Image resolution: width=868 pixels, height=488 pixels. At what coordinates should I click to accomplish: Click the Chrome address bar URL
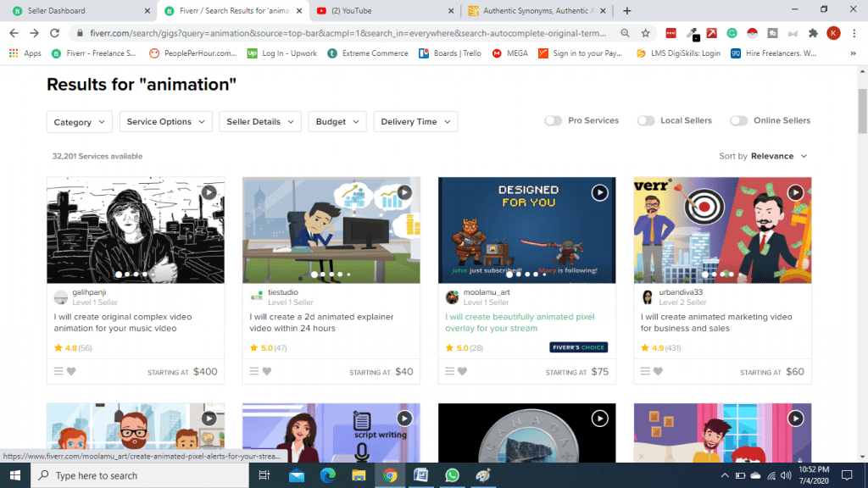tap(348, 33)
